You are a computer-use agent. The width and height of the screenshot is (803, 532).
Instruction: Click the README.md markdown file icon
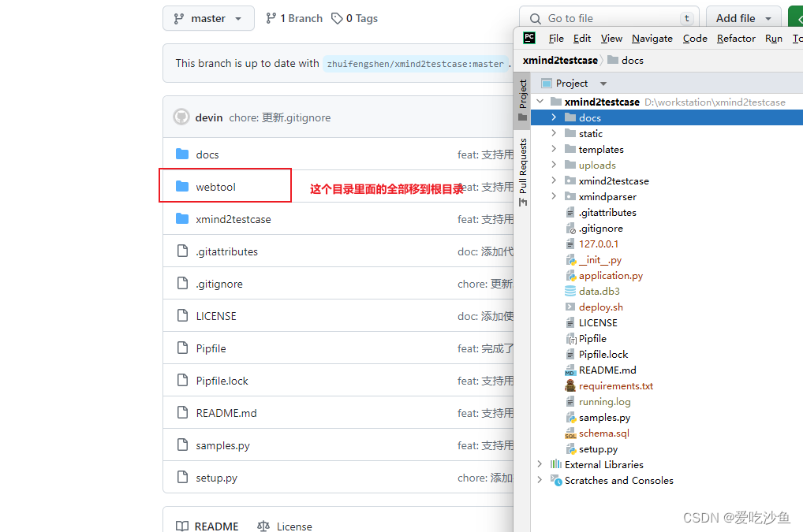(x=570, y=370)
